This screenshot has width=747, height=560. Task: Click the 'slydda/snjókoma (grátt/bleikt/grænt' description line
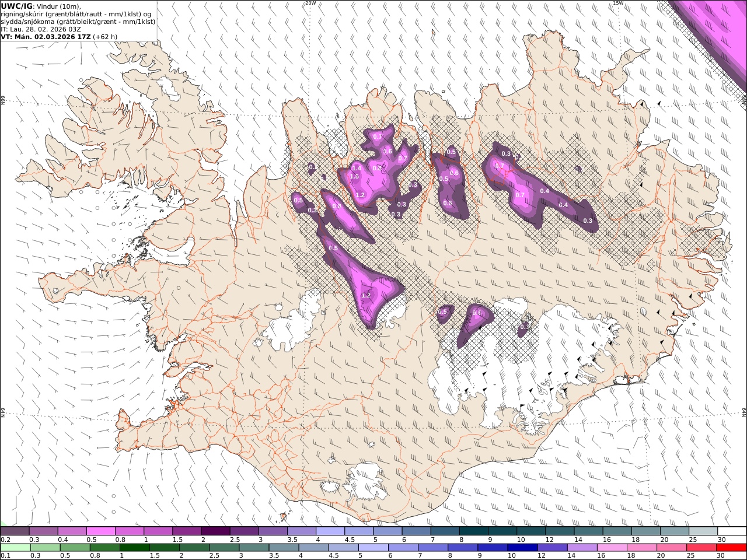78,22
